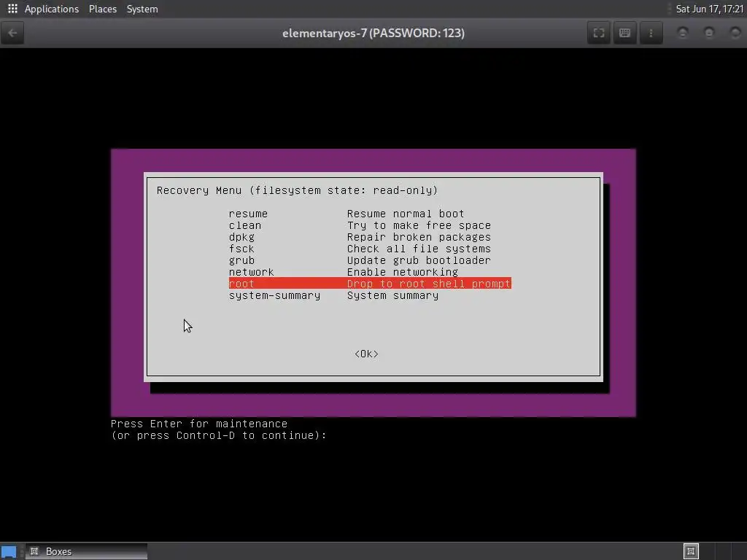
Task: Open the Applications menu in the top panel
Action: (52, 9)
